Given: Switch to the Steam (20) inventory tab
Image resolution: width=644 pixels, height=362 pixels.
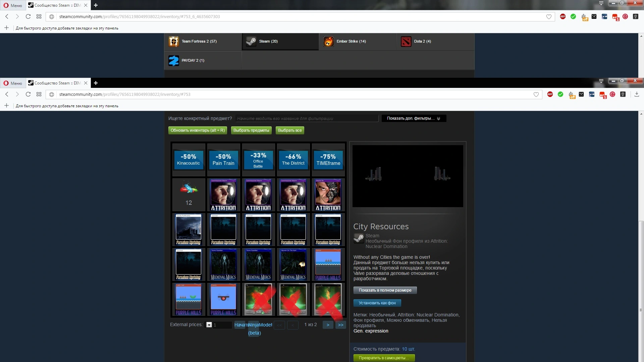Looking at the screenshot, I should (x=280, y=42).
